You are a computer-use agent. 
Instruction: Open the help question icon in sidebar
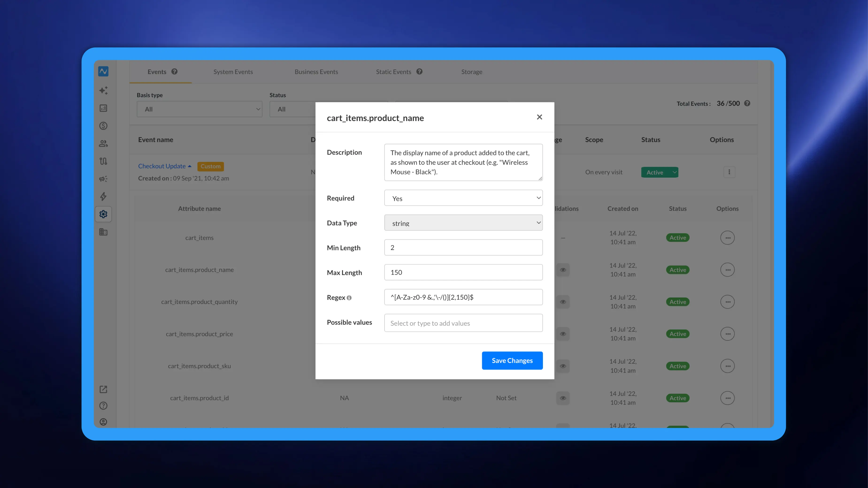104,406
